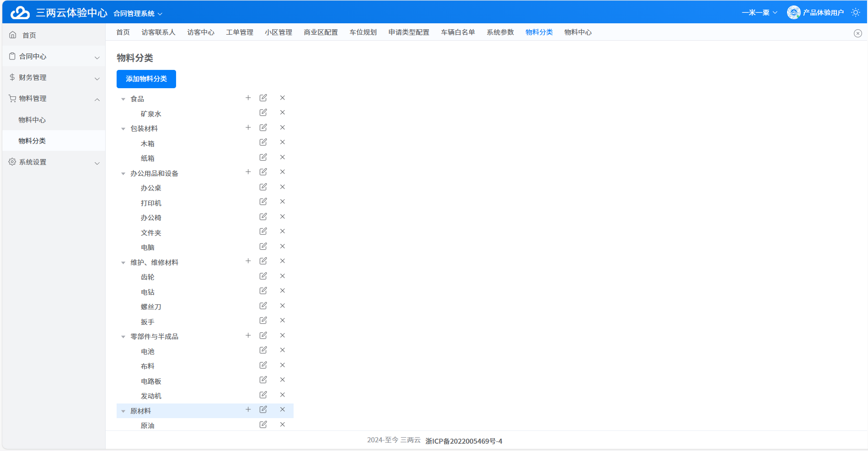Open the 一米一粟 dropdown

[760, 13]
